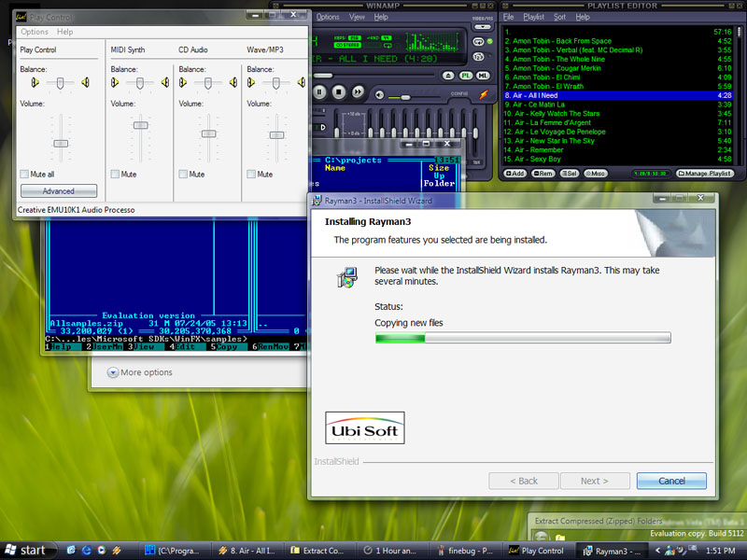Click Winamp seek bar knob
Image resolution: width=747 pixels, height=560 pixels.
323,76
